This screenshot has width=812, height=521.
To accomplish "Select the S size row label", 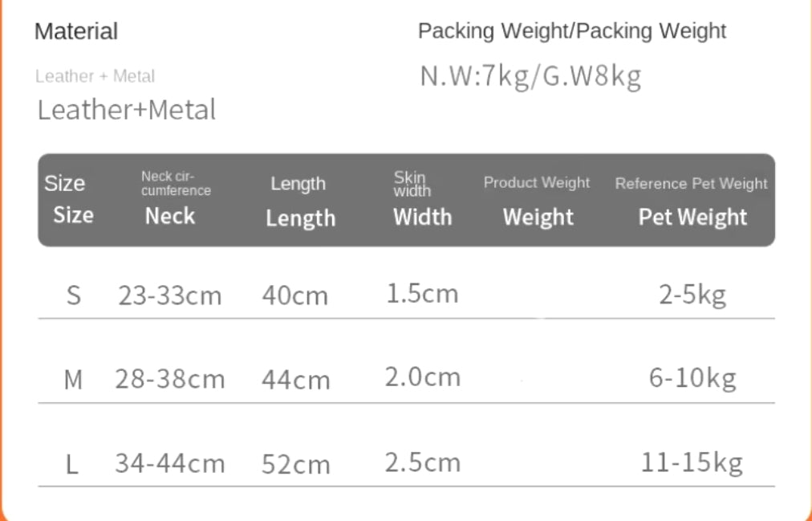I will pyautogui.click(x=74, y=295).
